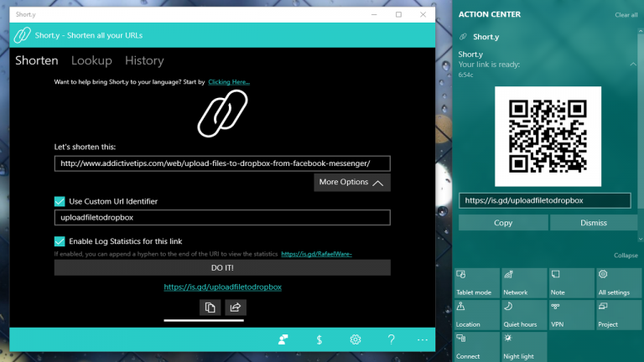Toggle Night light quick action
The width and height of the screenshot is (644, 362).
pos(524,347)
